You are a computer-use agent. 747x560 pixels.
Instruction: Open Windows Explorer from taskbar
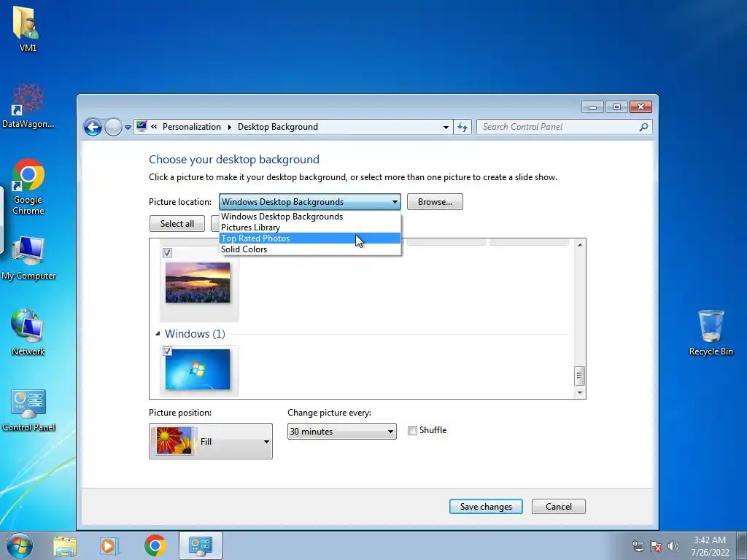[x=65, y=545]
